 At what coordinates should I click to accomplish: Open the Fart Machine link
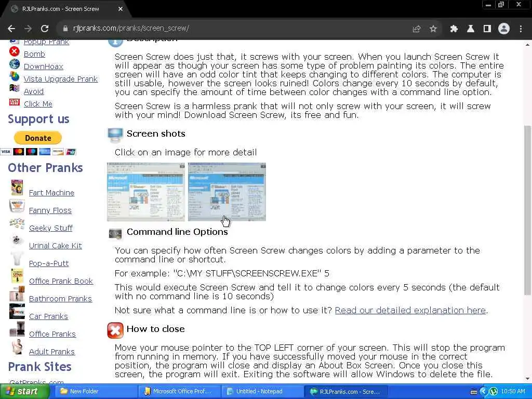click(x=51, y=193)
